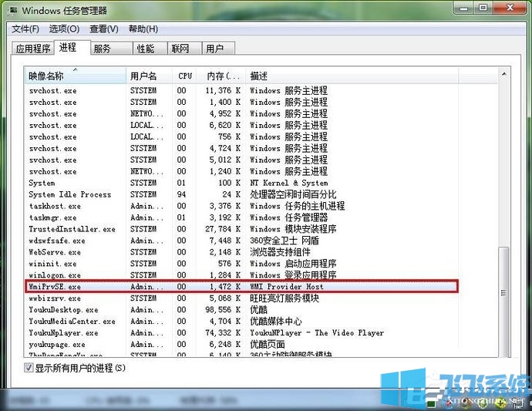
Task: Switch to the 联网 tab
Action: tap(180, 49)
